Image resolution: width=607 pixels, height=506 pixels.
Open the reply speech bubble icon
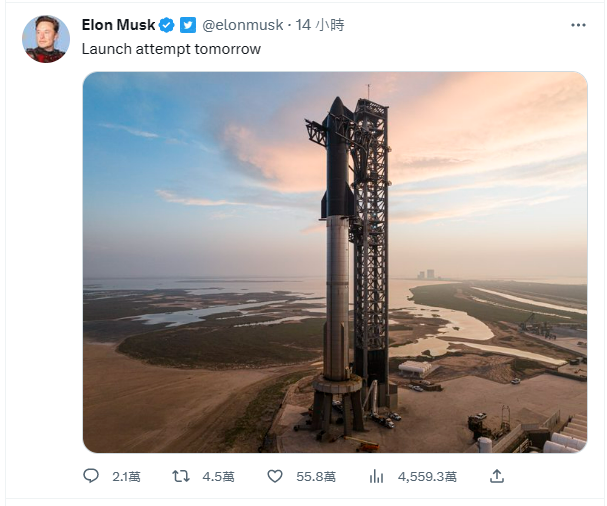(91, 476)
